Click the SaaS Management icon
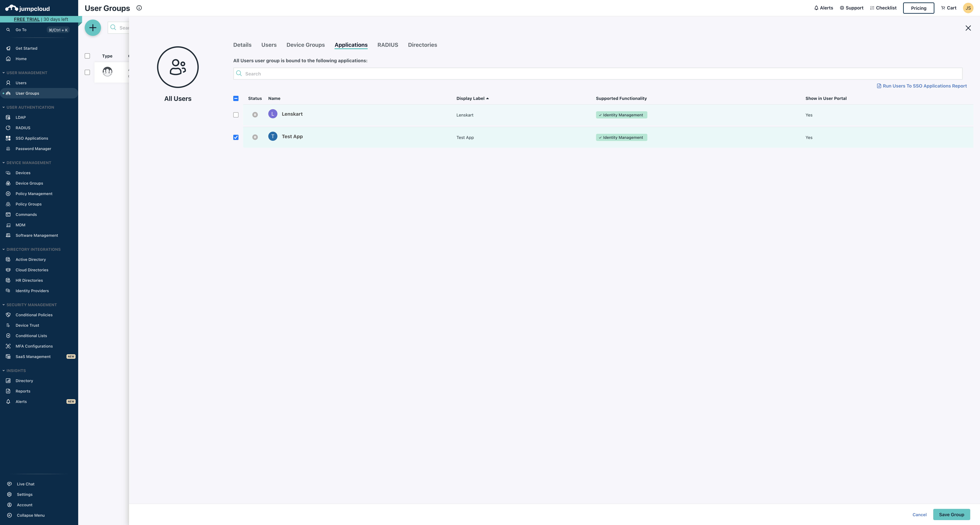The width and height of the screenshot is (980, 525). pos(8,357)
